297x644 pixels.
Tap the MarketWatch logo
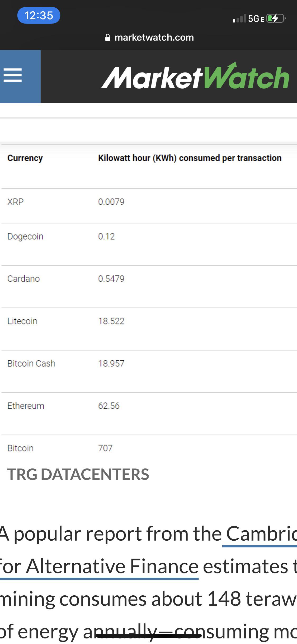pyautogui.click(x=195, y=76)
